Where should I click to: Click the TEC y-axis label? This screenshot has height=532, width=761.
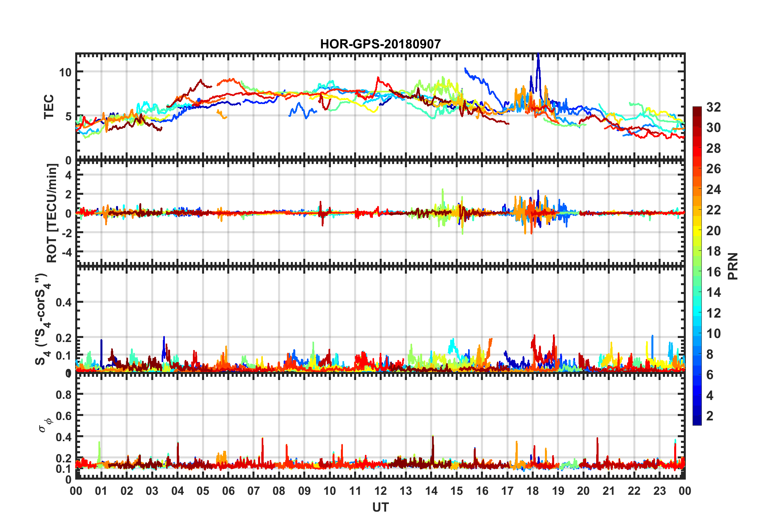(49, 107)
